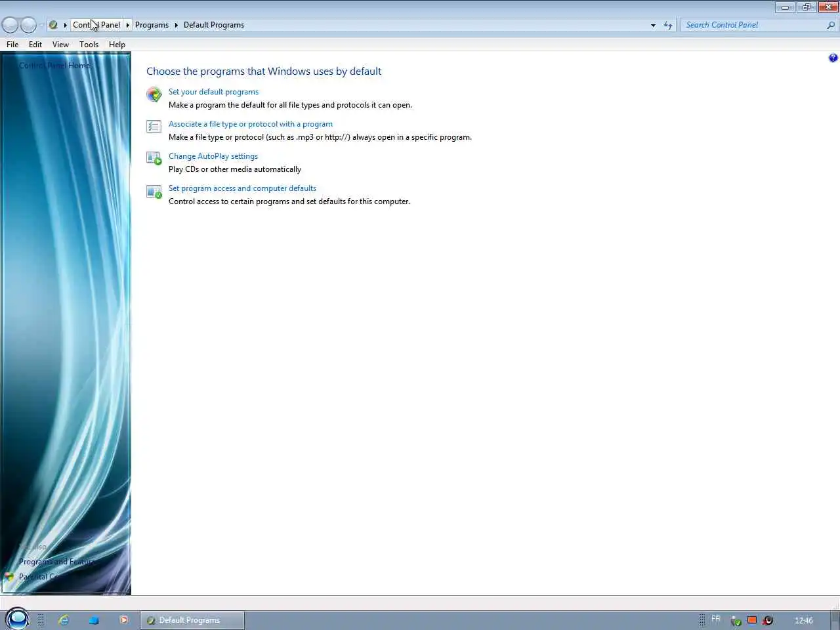Click the Default Programs breadcrumb
Image resolution: width=840 pixels, height=630 pixels.
click(214, 25)
